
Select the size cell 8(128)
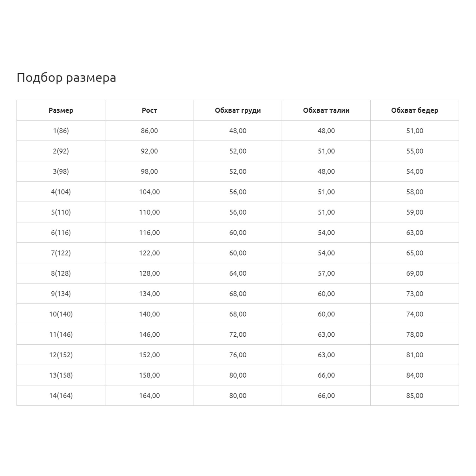[x=61, y=273]
